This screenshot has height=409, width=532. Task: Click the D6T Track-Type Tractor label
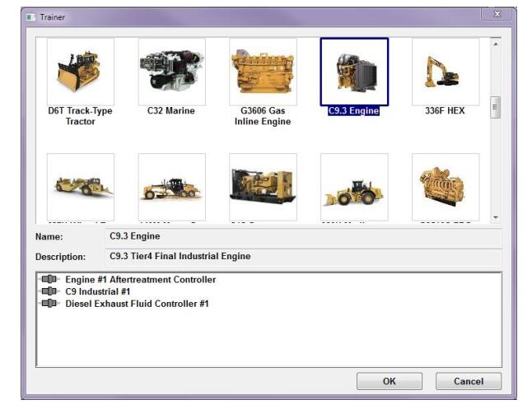[x=80, y=116]
